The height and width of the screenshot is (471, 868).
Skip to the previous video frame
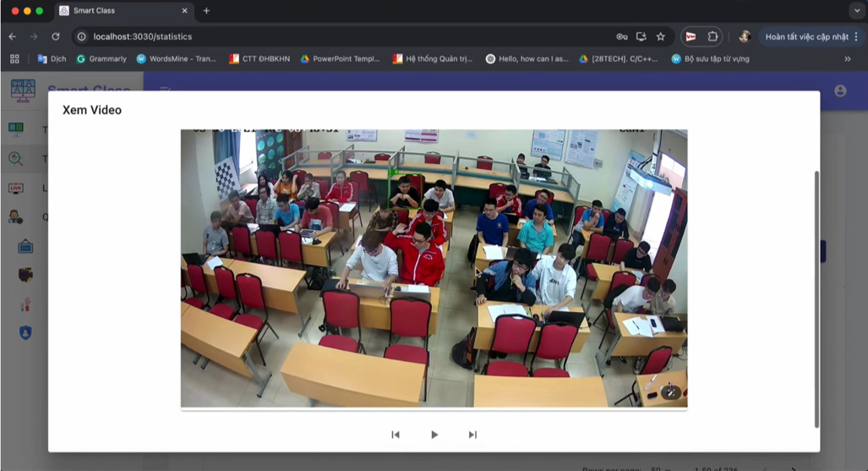[396, 435]
